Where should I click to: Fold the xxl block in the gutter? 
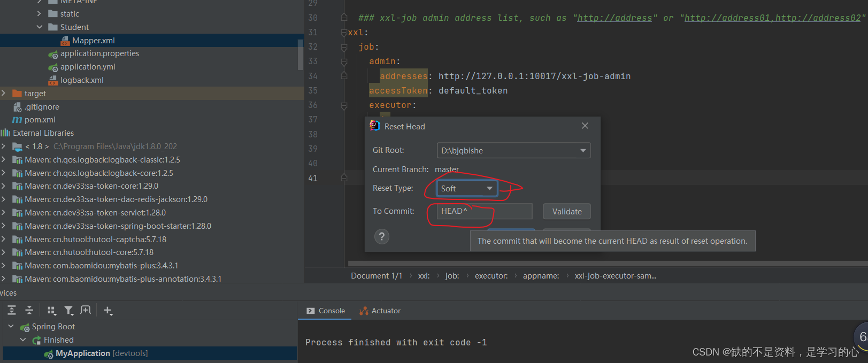344,33
